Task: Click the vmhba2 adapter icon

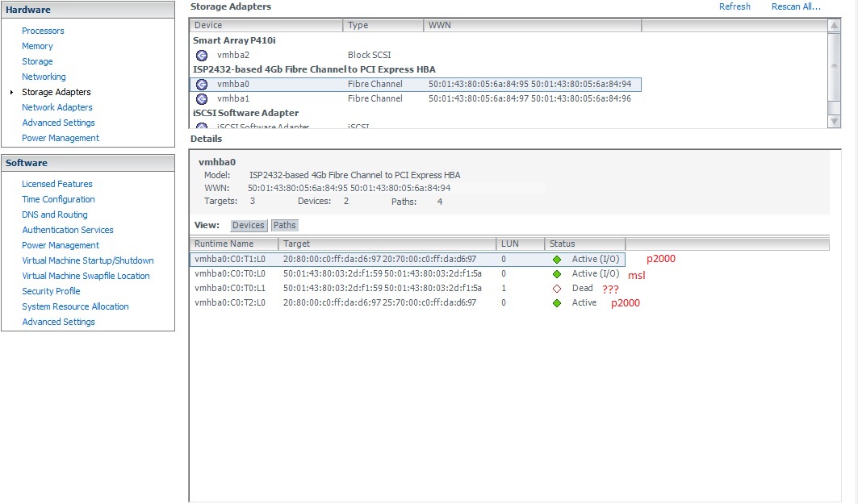Action: pyautogui.click(x=202, y=55)
